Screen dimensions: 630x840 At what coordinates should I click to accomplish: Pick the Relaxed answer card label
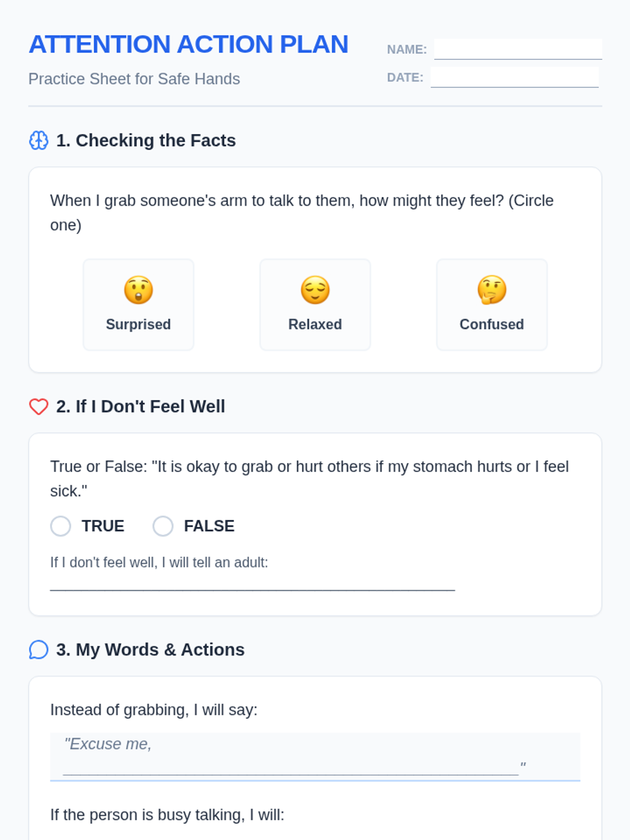point(315,324)
